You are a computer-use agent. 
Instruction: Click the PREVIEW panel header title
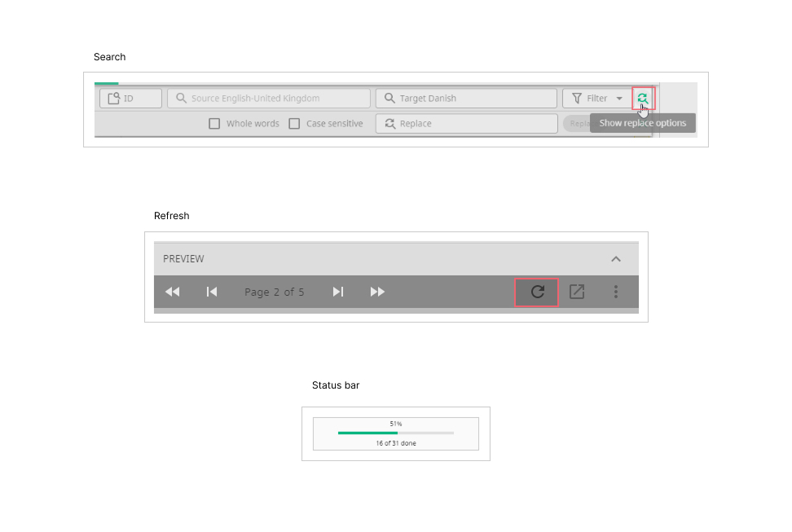tap(183, 259)
